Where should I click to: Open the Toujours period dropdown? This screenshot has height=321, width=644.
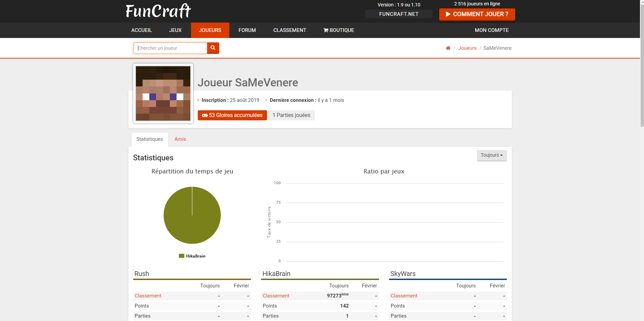(x=492, y=155)
